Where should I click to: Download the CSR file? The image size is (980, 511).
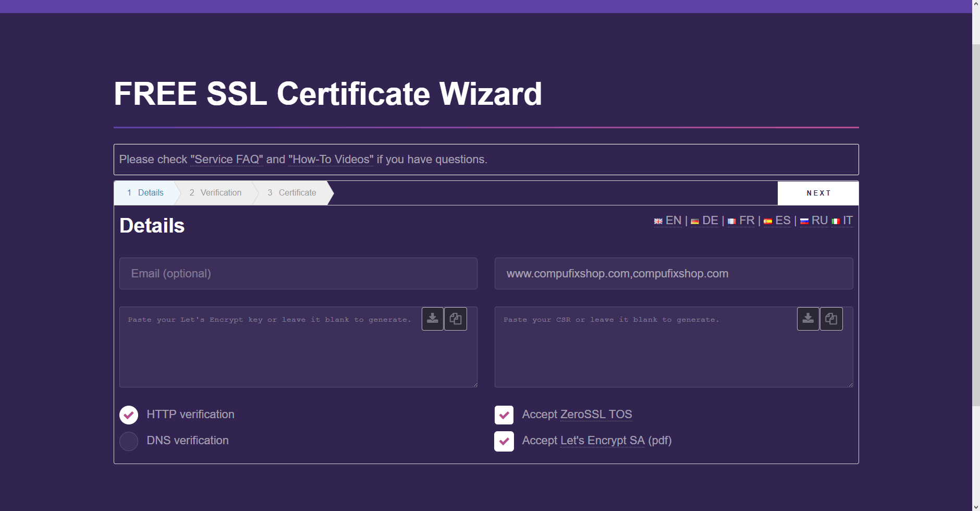[x=808, y=319]
